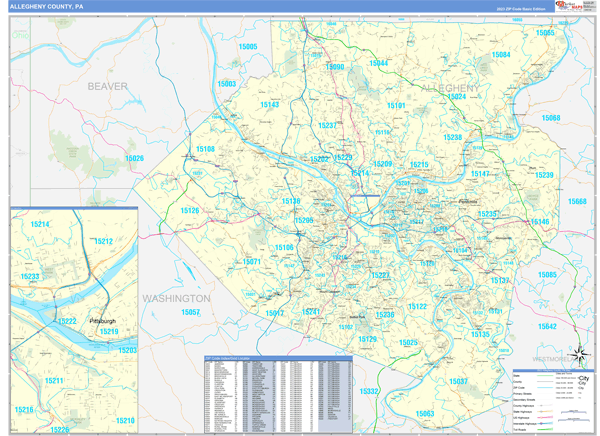Viewport: 600px width, 436px height.
Task: Click ZIP code 15212 in the inset map
Action: coord(104,241)
